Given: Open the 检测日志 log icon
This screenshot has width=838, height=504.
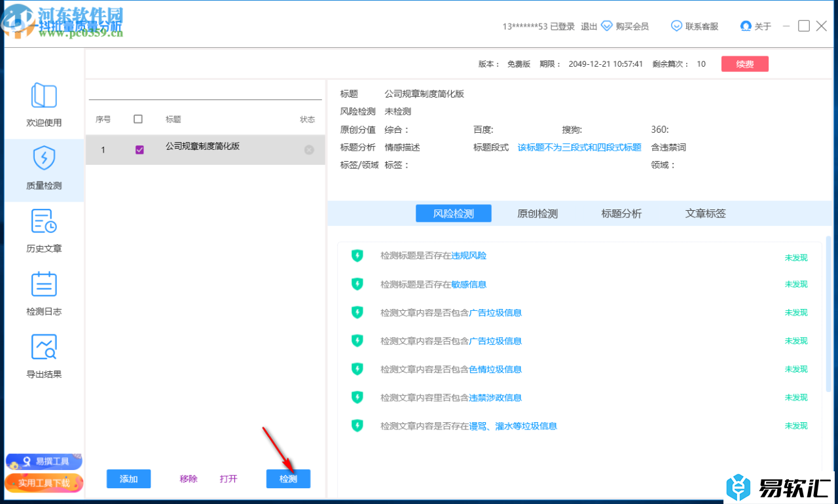Looking at the screenshot, I should 44,285.
